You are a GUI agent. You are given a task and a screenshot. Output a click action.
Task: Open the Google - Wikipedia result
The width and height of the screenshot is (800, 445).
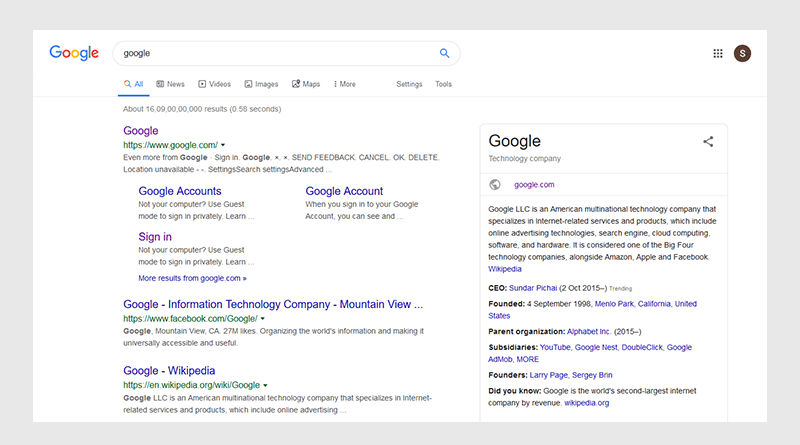pyautogui.click(x=169, y=370)
